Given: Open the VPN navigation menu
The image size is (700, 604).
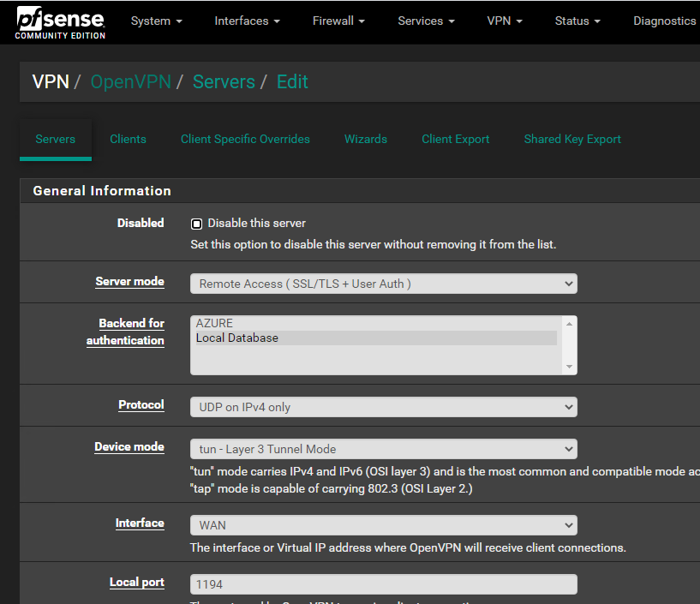Looking at the screenshot, I should (505, 21).
